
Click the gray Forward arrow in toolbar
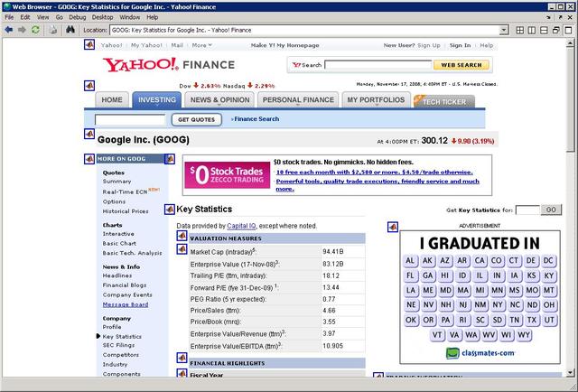[22, 30]
